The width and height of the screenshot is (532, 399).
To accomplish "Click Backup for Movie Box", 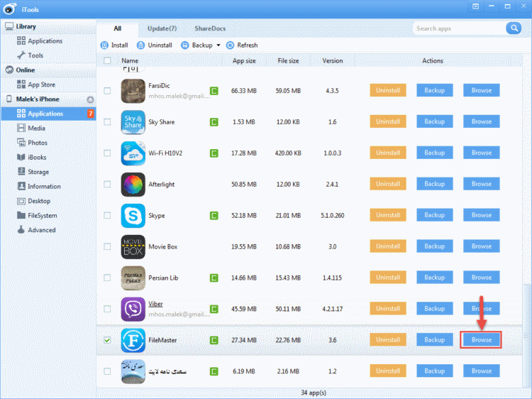I will 435,246.
